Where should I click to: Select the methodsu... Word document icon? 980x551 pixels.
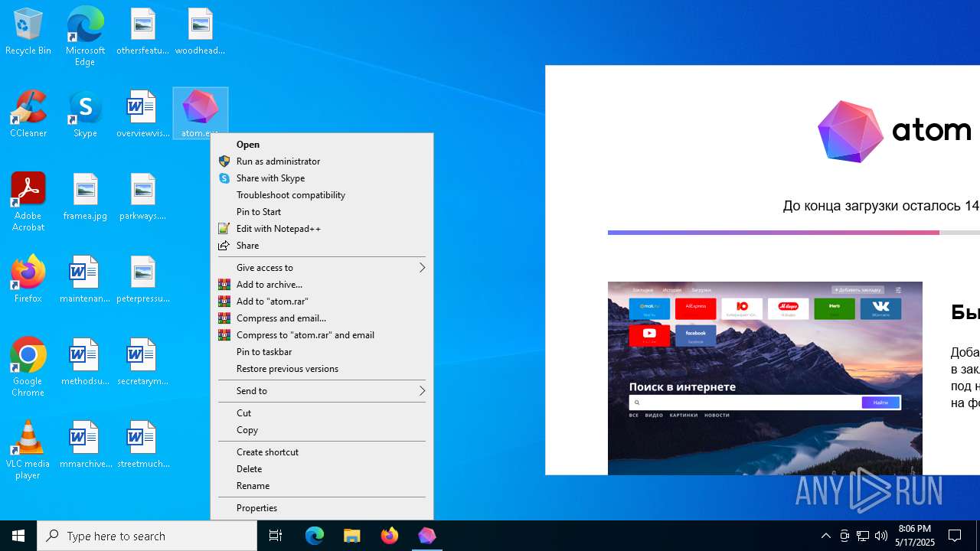click(85, 363)
